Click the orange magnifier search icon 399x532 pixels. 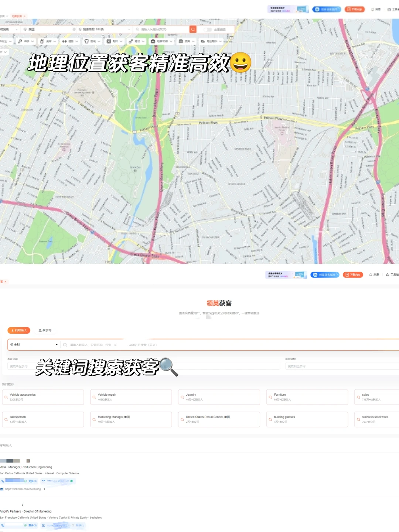pyautogui.click(x=192, y=29)
